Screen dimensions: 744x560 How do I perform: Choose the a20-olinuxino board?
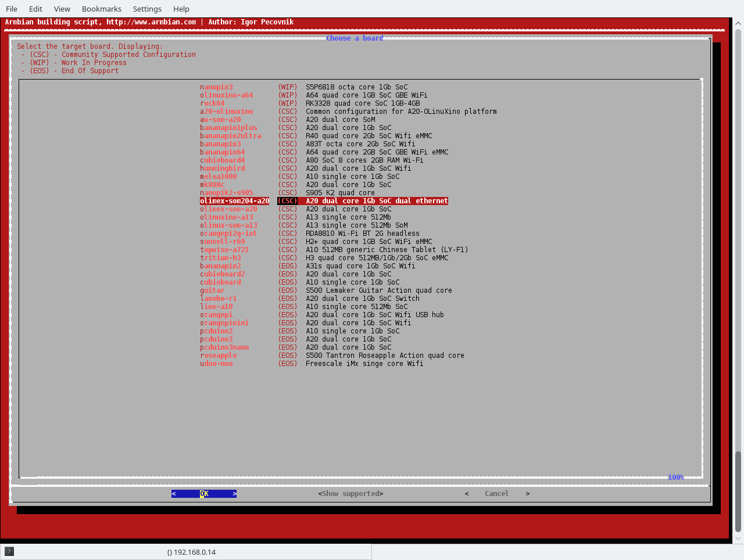pyautogui.click(x=348, y=112)
